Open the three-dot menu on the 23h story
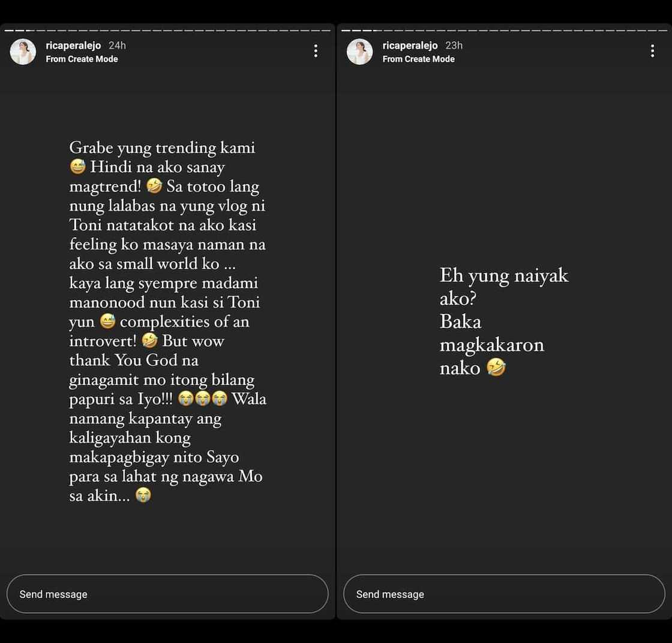 pos(652,51)
